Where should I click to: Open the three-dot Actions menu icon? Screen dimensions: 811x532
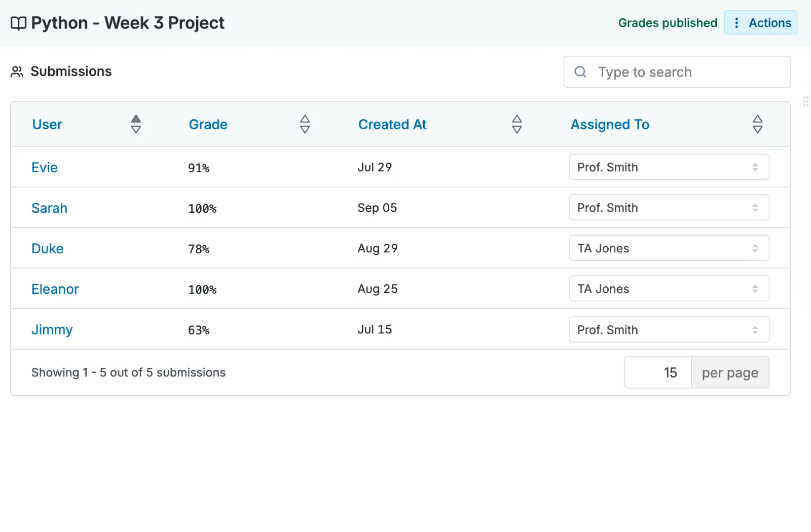(736, 23)
